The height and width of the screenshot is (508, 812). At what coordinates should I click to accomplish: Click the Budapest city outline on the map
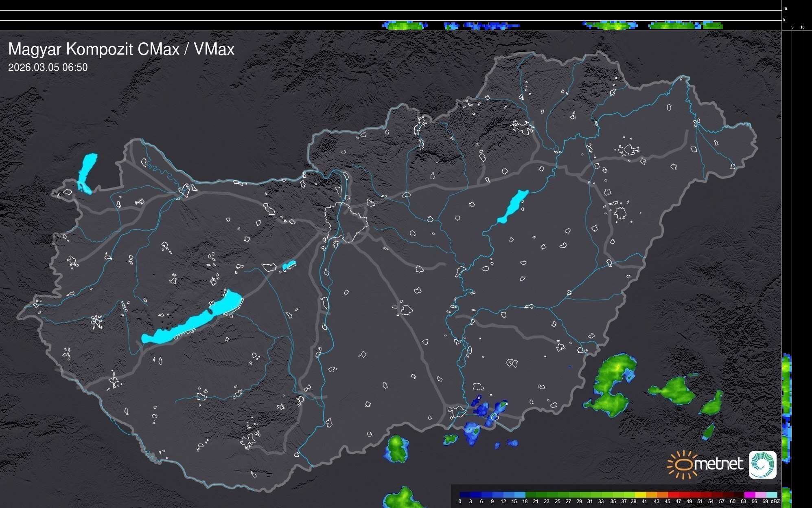tap(346, 222)
